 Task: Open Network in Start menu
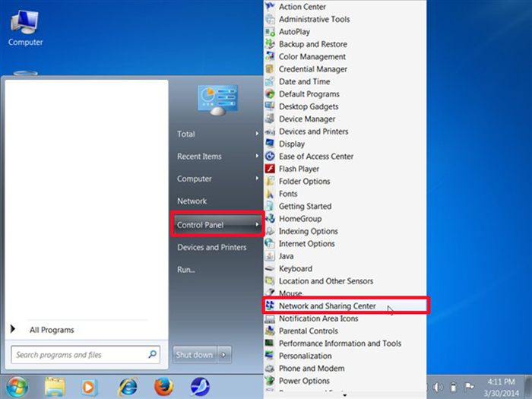(192, 201)
